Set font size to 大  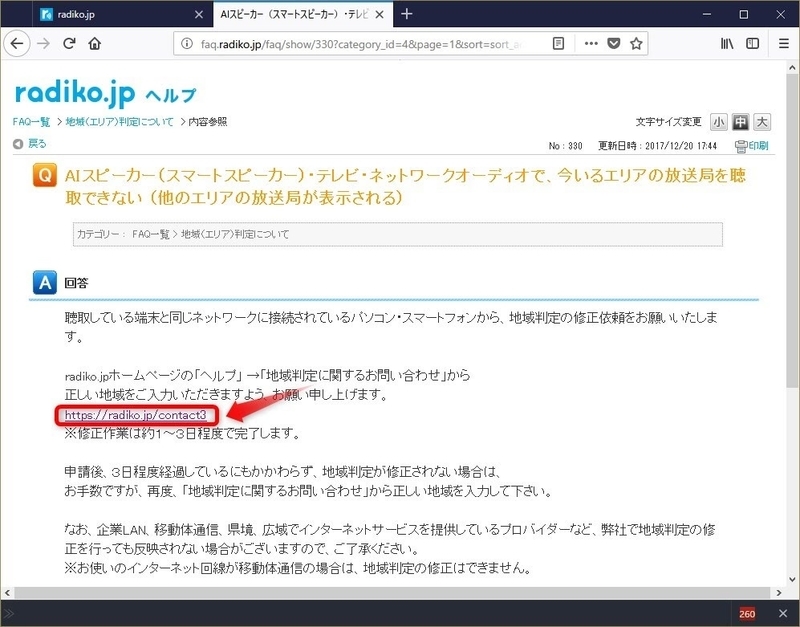[x=762, y=122]
